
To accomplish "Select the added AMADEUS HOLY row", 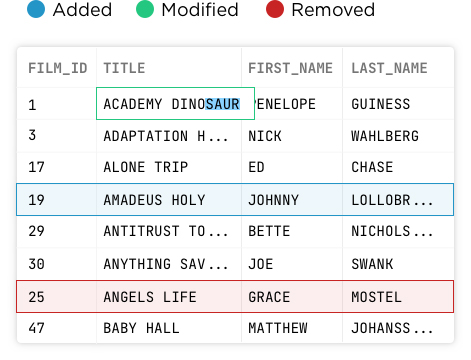I will click(235, 199).
